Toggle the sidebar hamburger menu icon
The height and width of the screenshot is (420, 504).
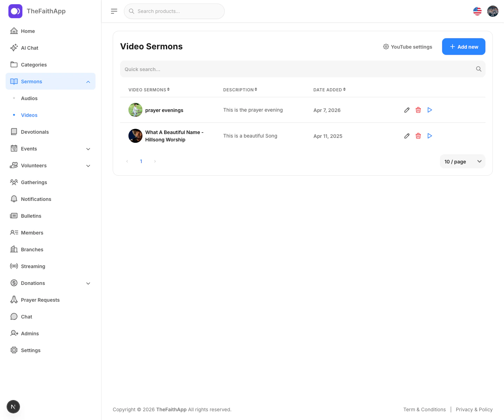pos(114,11)
